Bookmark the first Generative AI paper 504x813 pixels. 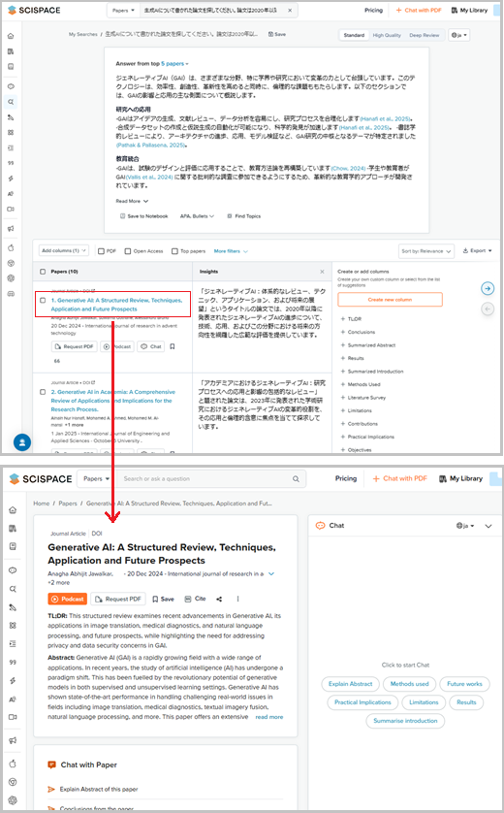[173, 346]
